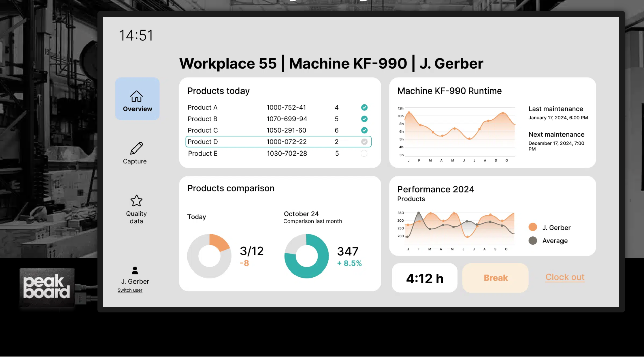Open Capture via the pencil icon

[137, 148]
